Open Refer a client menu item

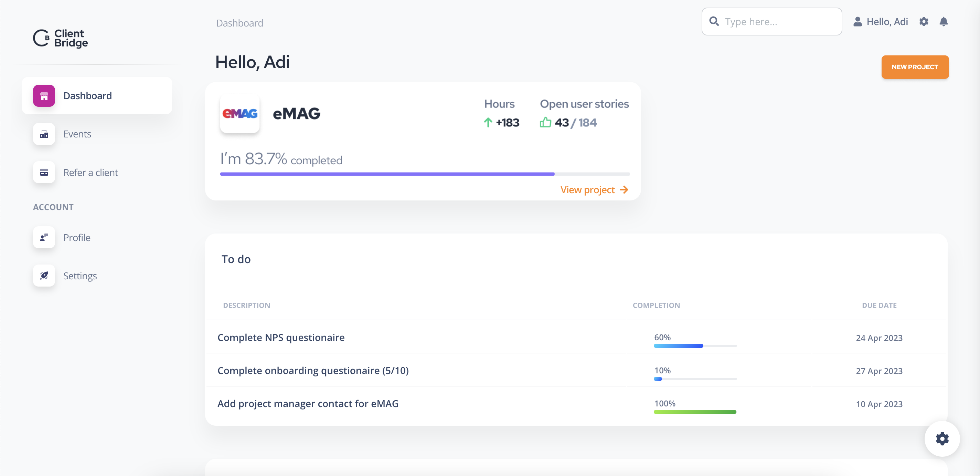point(90,173)
